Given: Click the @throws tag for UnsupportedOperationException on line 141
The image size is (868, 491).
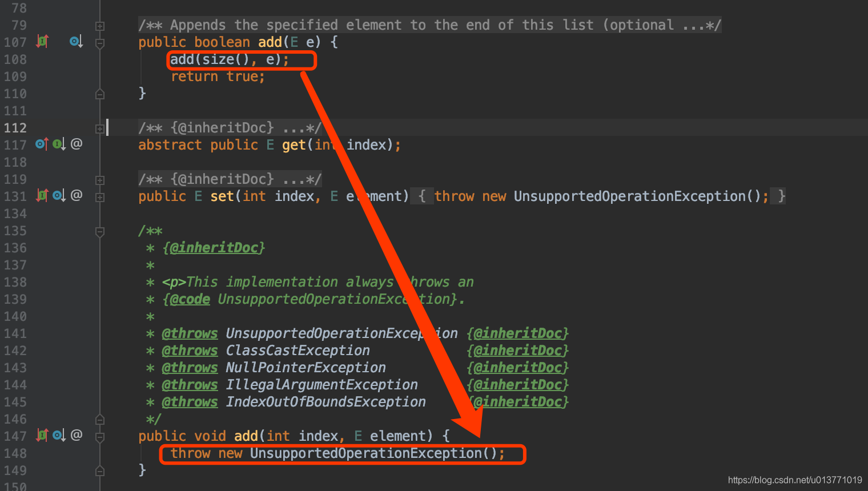Looking at the screenshot, I should pyautogui.click(x=190, y=333).
